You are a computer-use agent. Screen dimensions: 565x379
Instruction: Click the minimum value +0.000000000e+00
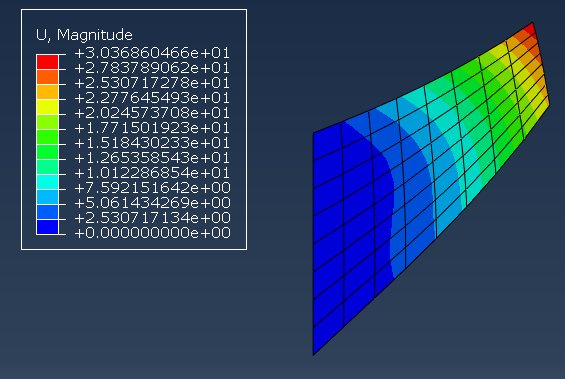(152, 233)
